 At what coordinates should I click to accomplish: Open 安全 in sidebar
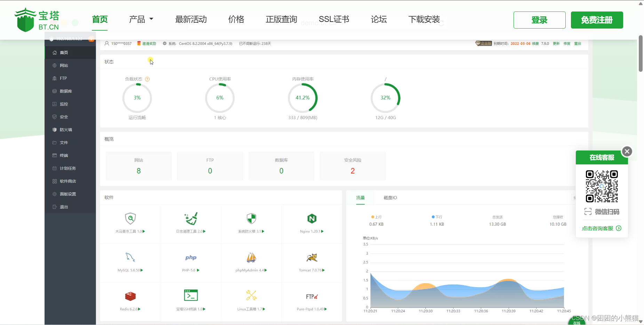pyautogui.click(x=70, y=117)
